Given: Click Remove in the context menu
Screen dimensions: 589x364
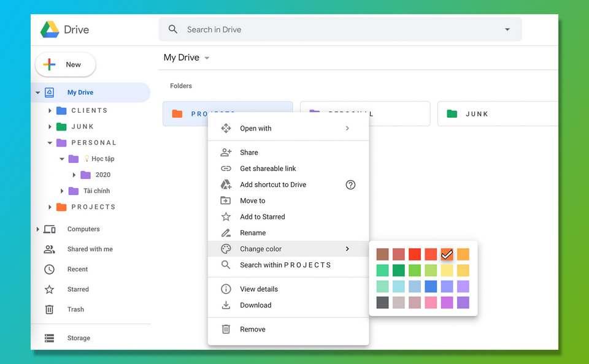Looking at the screenshot, I should pyautogui.click(x=252, y=329).
